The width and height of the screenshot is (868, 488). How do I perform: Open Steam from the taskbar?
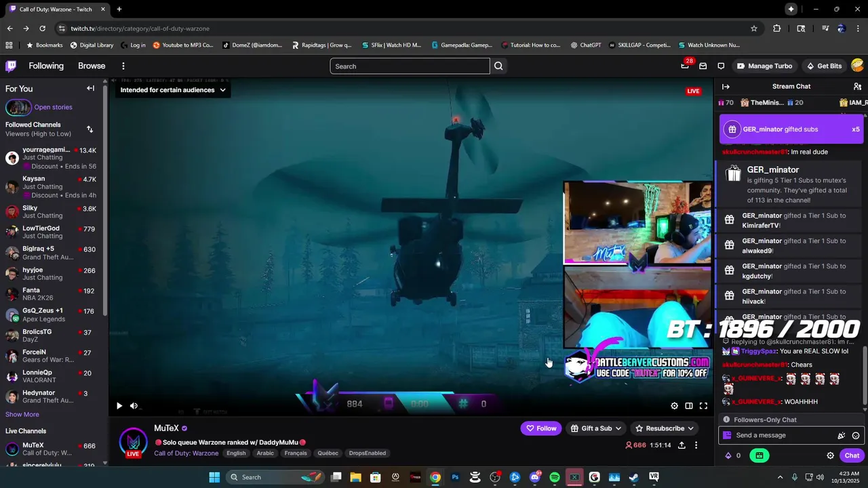coord(634,477)
